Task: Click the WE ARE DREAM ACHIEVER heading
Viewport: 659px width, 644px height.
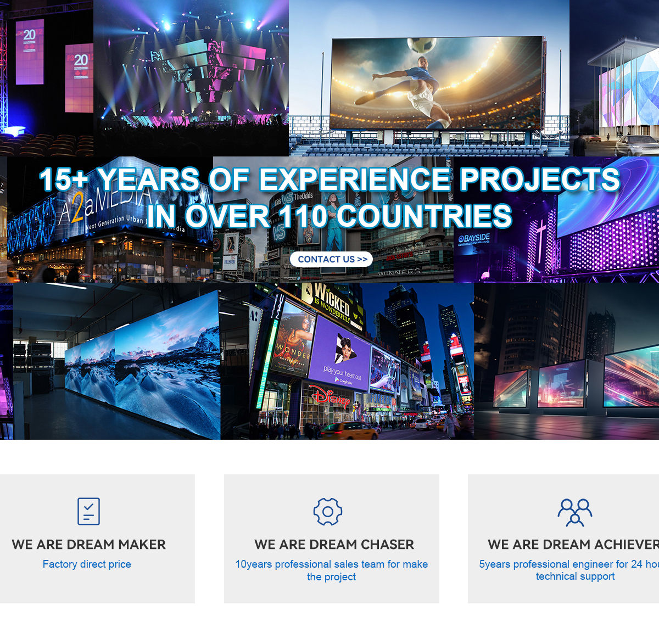Action: pos(573,545)
